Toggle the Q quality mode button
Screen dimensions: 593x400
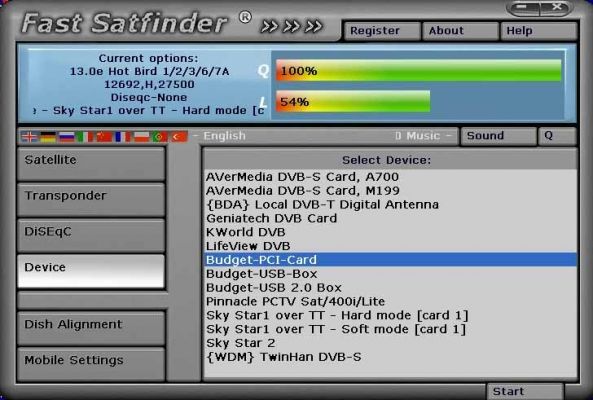(x=557, y=136)
